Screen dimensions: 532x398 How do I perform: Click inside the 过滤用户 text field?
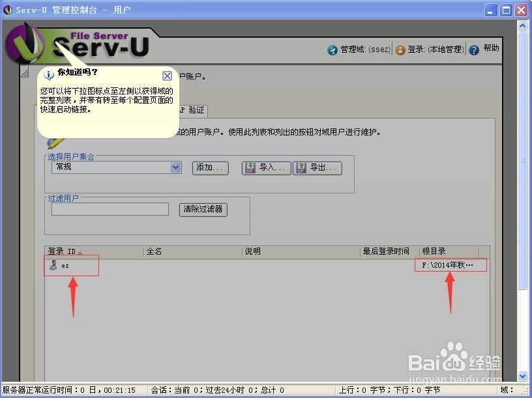109,208
